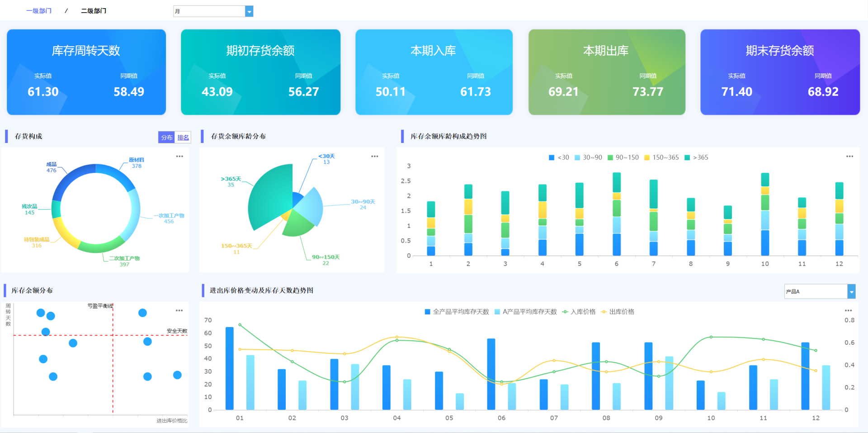The image size is (868, 433).
Task: Open more options on 库存余额库龄构成趋势图
Action: point(849,156)
